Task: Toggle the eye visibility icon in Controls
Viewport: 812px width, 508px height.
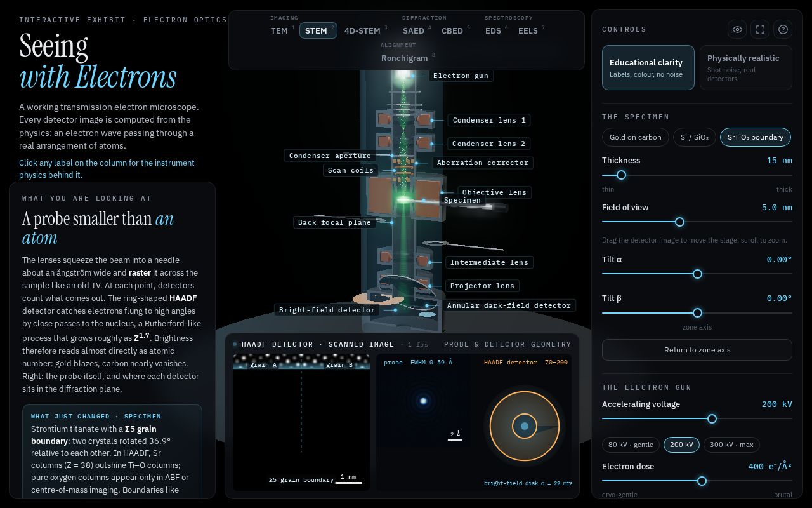Action: (737, 29)
